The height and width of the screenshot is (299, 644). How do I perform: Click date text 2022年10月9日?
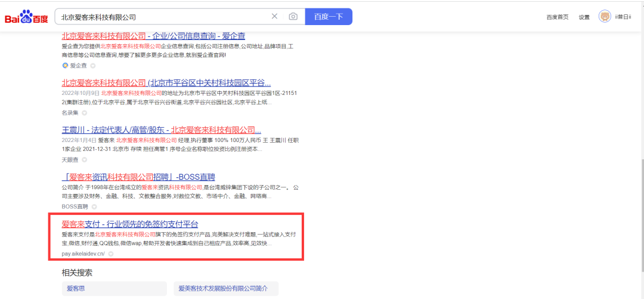[x=80, y=93]
